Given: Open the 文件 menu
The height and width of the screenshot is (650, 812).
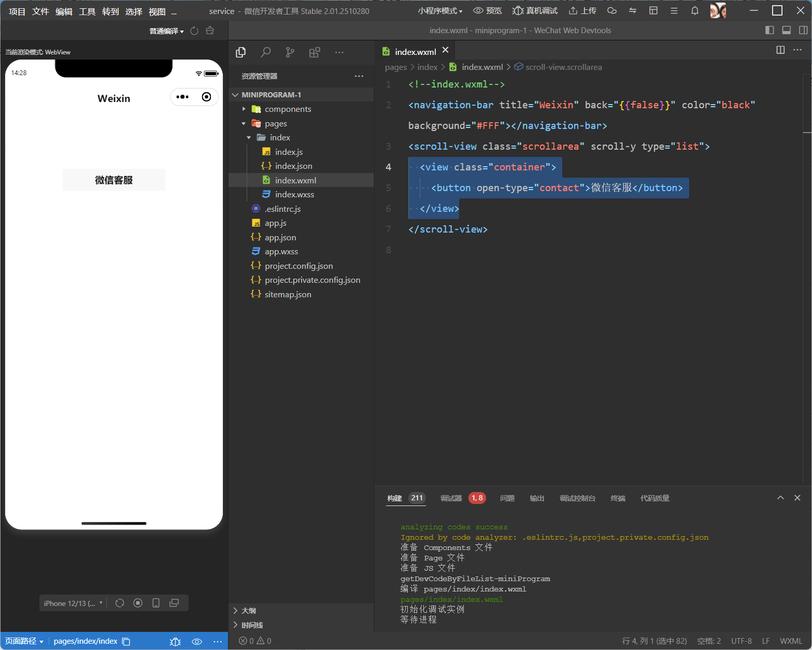Looking at the screenshot, I should (x=40, y=11).
